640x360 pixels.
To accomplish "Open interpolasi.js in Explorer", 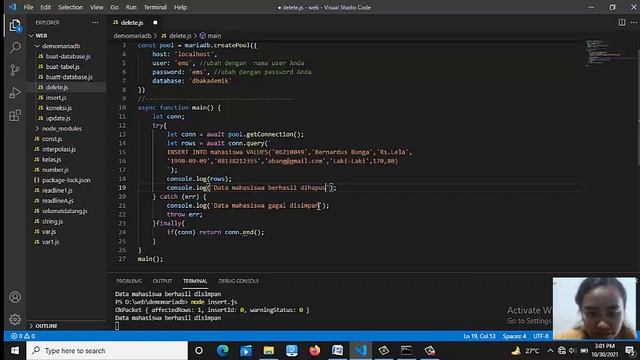I will [59, 149].
